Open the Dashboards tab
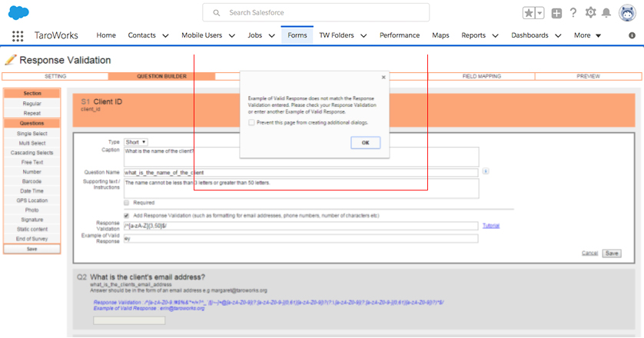 [x=529, y=35]
